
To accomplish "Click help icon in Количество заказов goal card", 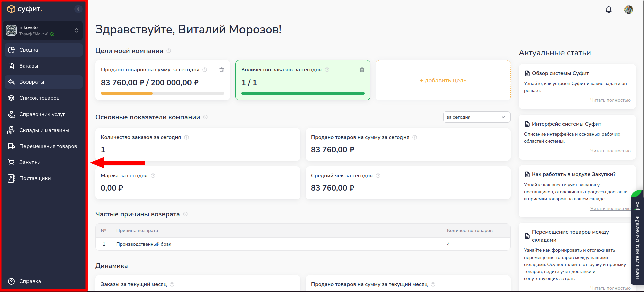I will coord(327,70).
